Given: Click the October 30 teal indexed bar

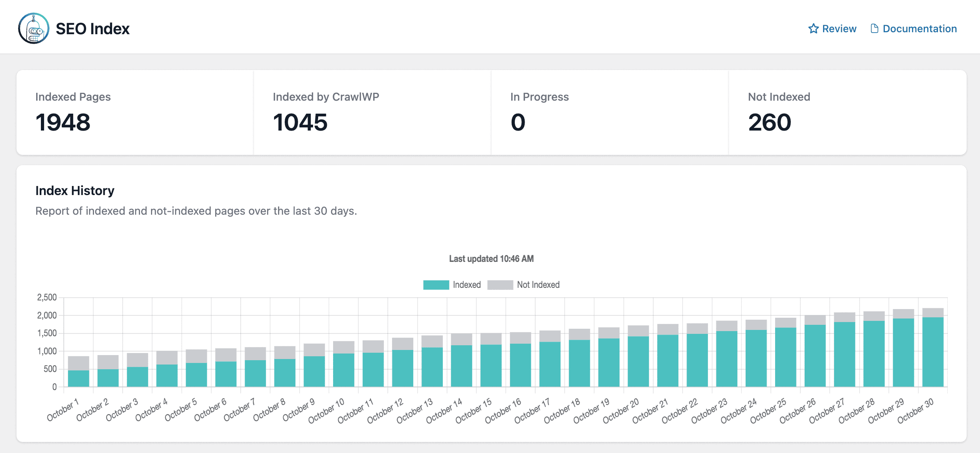Looking at the screenshot, I should (933, 352).
